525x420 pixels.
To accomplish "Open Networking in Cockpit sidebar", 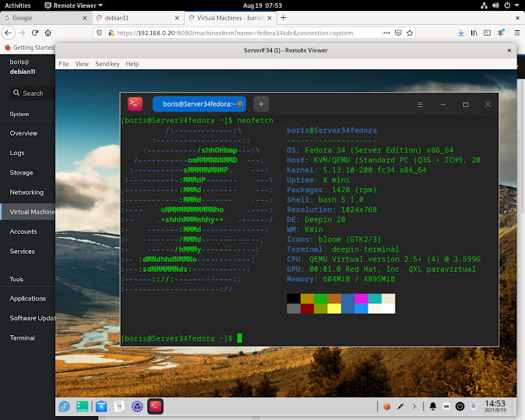I will point(27,192).
